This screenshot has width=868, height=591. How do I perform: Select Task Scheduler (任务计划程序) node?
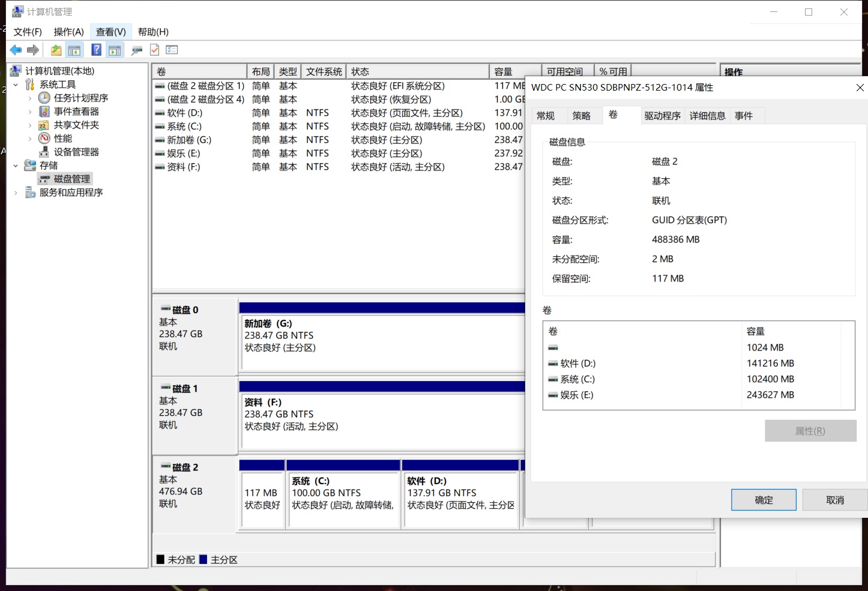click(x=80, y=98)
